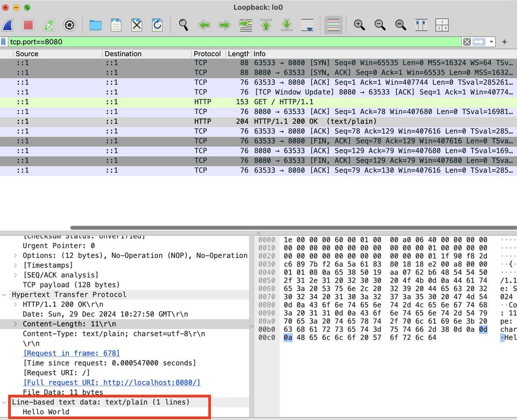Image resolution: width=517 pixels, height=420 pixels.
Task: Stop the running capture with the red square
Action: 28,25
